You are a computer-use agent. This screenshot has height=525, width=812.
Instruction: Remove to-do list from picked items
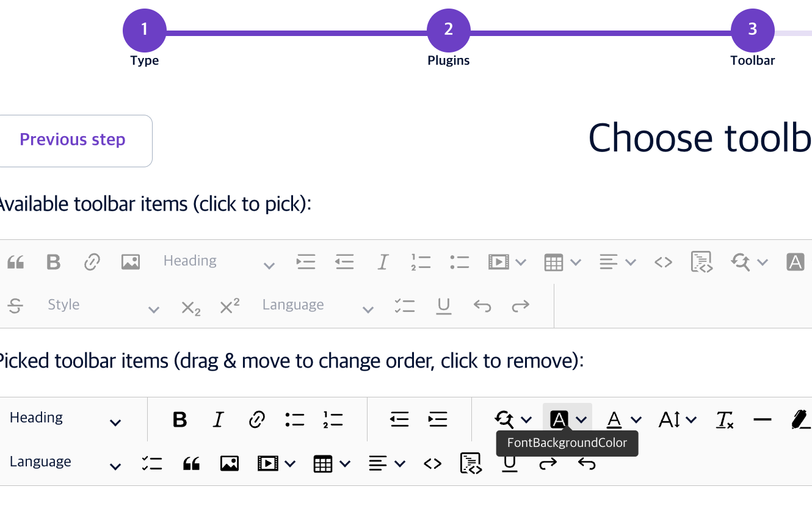152,463
